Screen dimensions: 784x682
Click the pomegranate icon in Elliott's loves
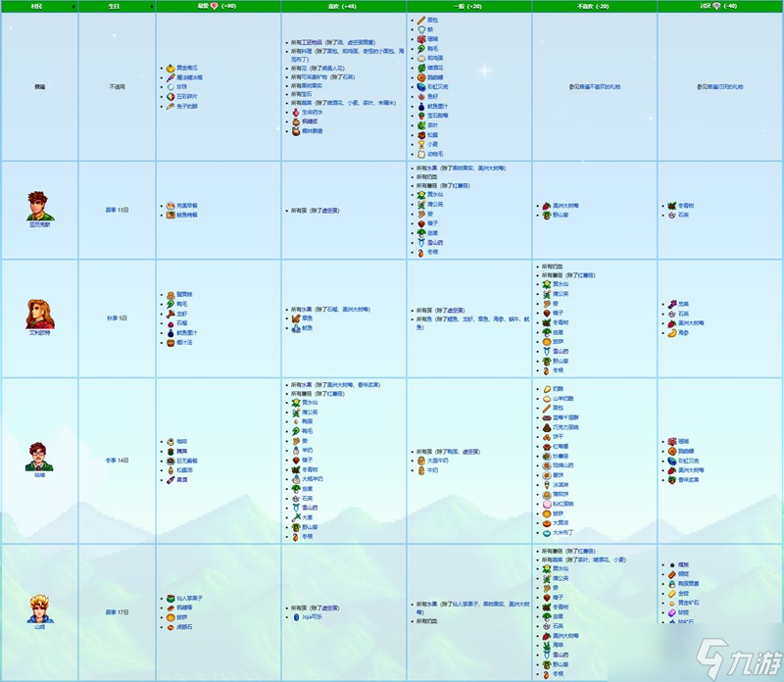click(x=171, y=323)
